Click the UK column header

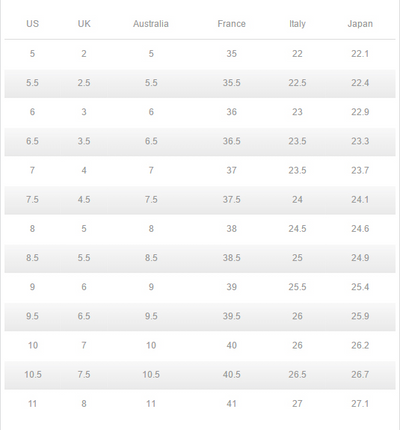pyautogui.click(x=84, y=24)
